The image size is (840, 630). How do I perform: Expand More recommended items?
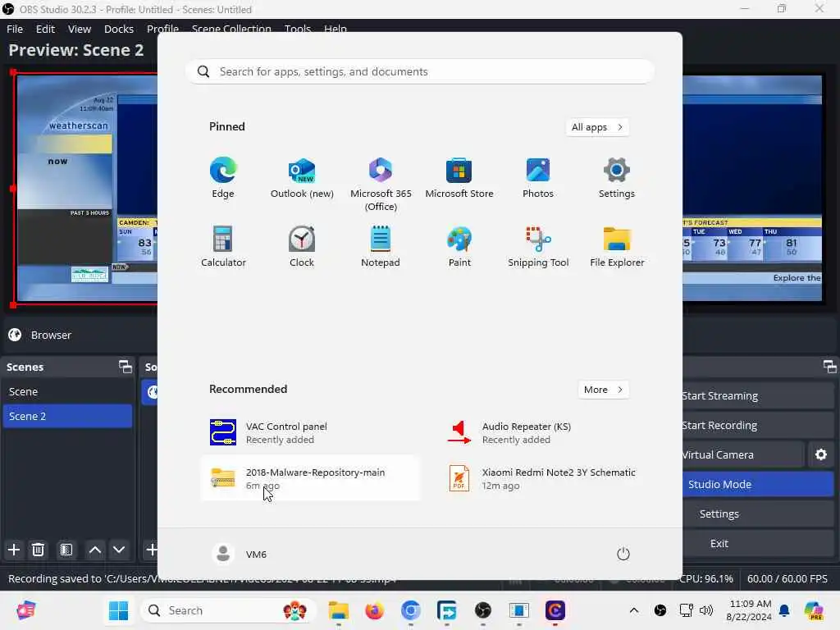tap(603, 390)
